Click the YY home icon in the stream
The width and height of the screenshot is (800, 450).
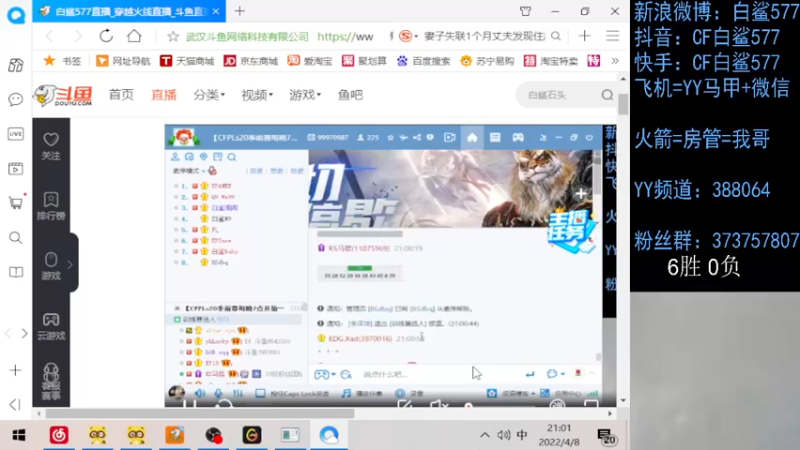472,138
